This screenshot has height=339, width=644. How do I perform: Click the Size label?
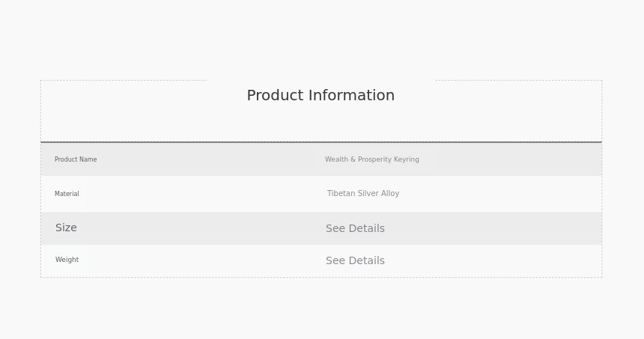click(66, 228)
